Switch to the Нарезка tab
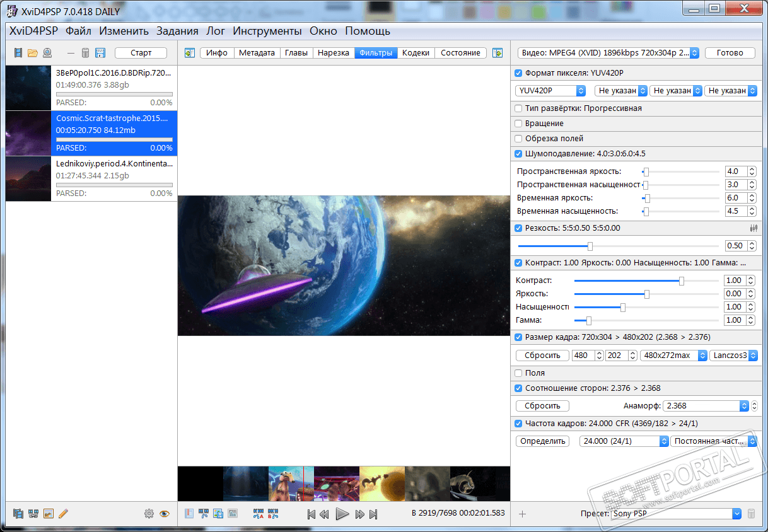Image resolution: width=768 pixels, height=532 pixels. point(333,53)
